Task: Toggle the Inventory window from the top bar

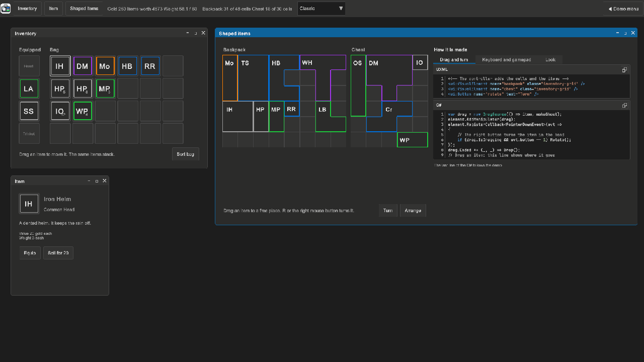Action: coord(28,9)
